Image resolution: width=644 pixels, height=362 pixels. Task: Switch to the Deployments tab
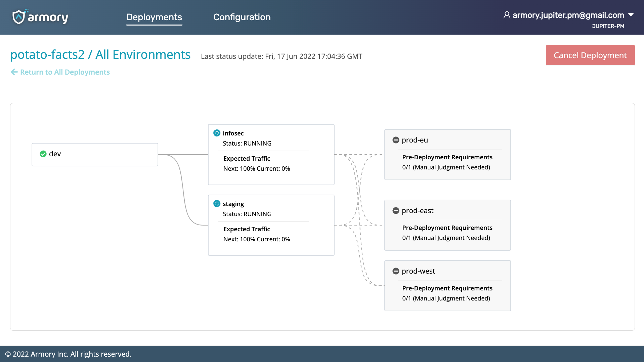tap(154, 17)
